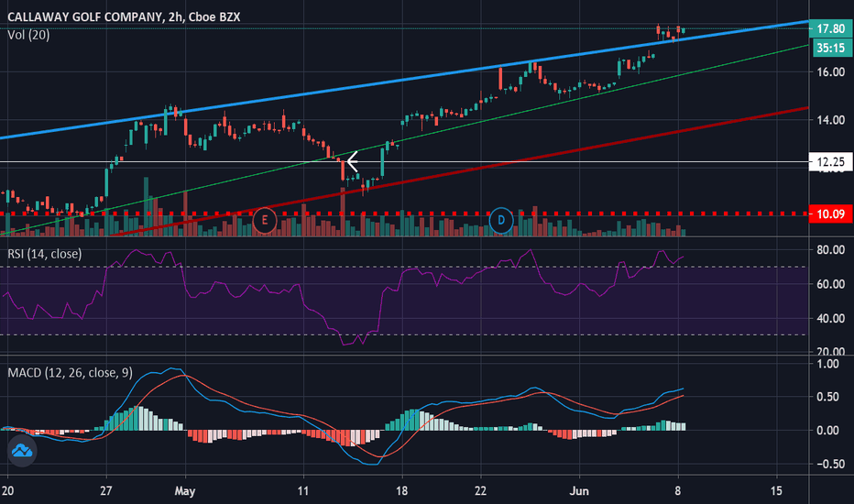Click the 17.80 current price label
The width and height of the screenshot is (854, 504).
point(830,29)
